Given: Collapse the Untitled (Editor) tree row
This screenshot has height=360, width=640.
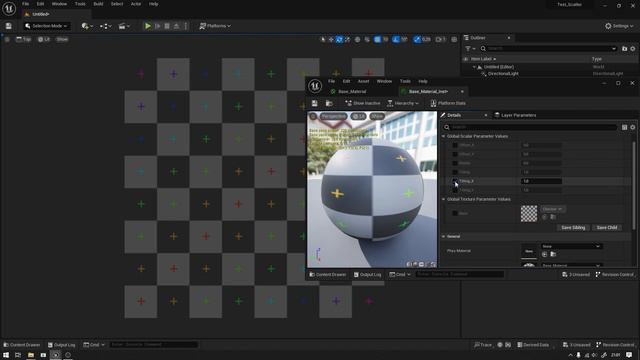Looking at the screenshot, I should point(474,67).
